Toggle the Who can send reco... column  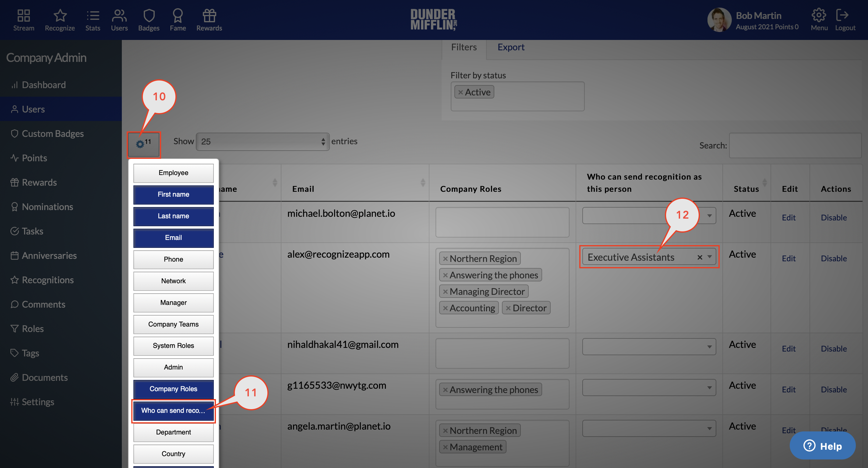pyautogui.click(x=173, y=410)
